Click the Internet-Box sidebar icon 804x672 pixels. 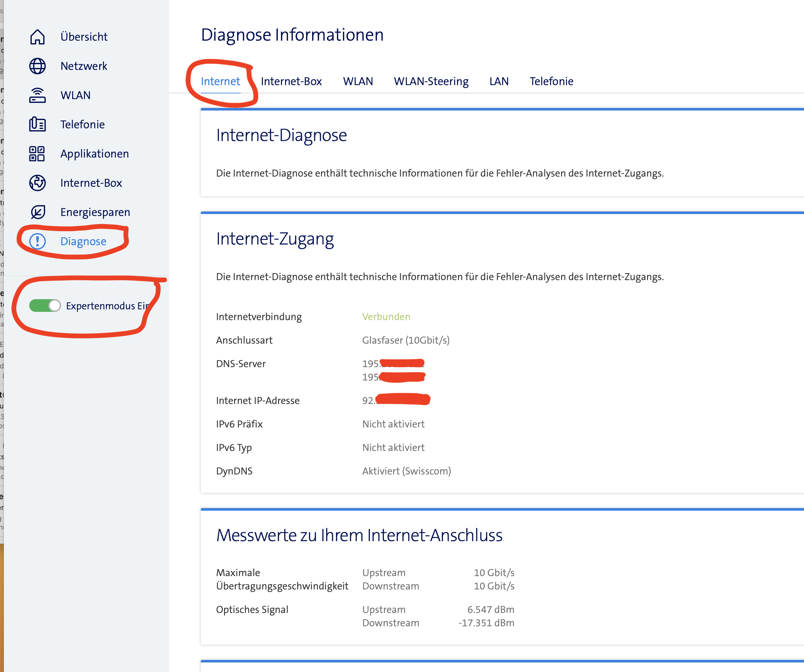pyautogui.click(x=37, y=183)
